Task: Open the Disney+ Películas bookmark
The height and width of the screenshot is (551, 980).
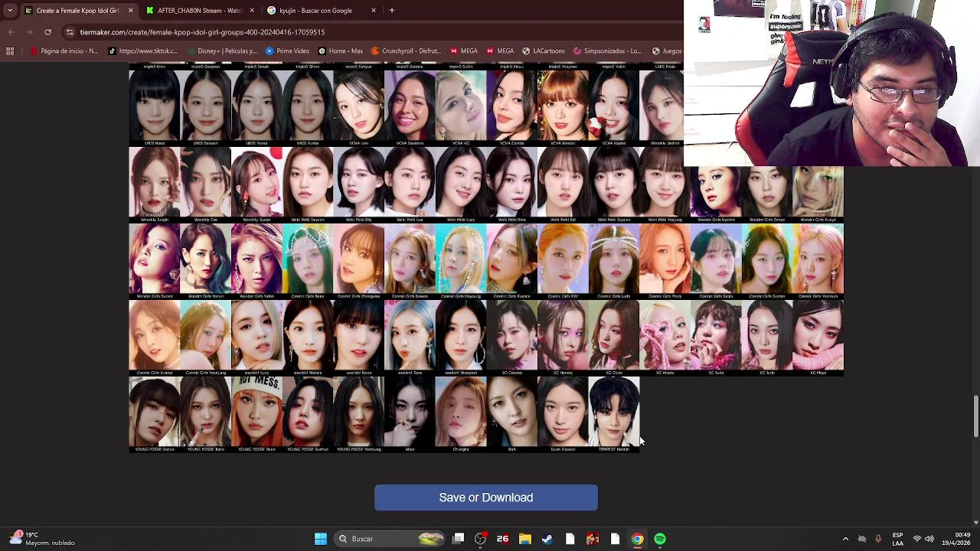Action: pyautogui.click(x=222, y=51)
